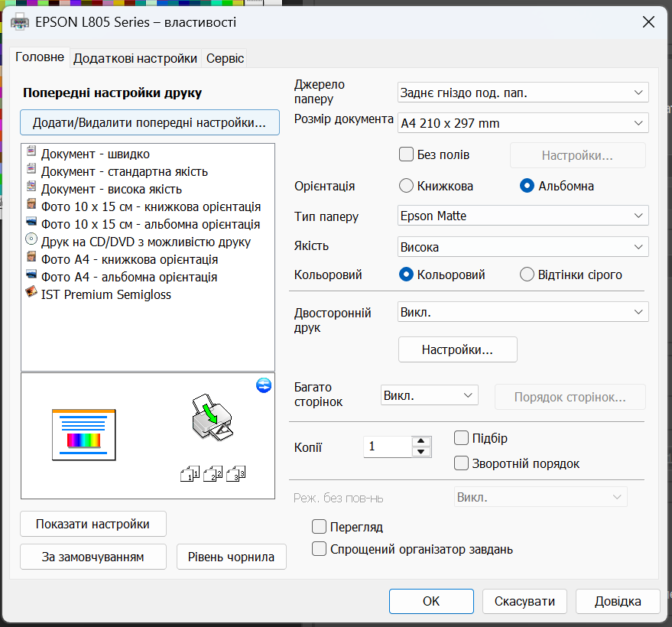
Task: Increase copies with the up arrow
Action: click(x=420, y=441)
